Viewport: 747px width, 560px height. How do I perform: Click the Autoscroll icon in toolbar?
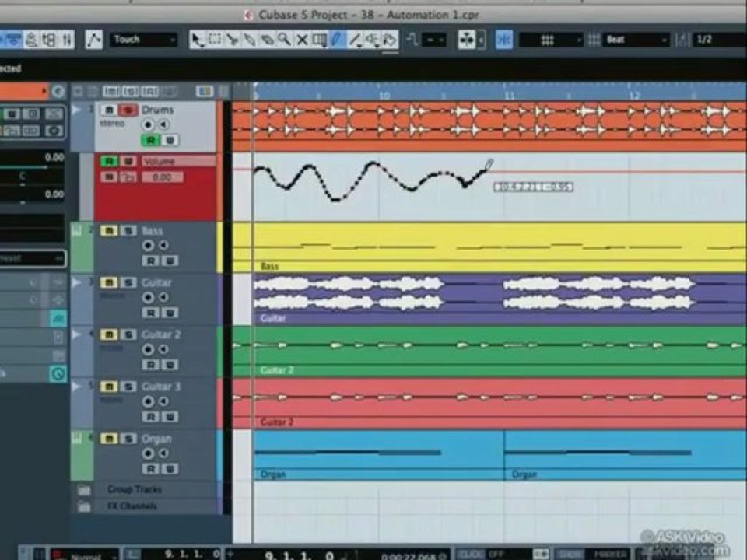[468, 40]
